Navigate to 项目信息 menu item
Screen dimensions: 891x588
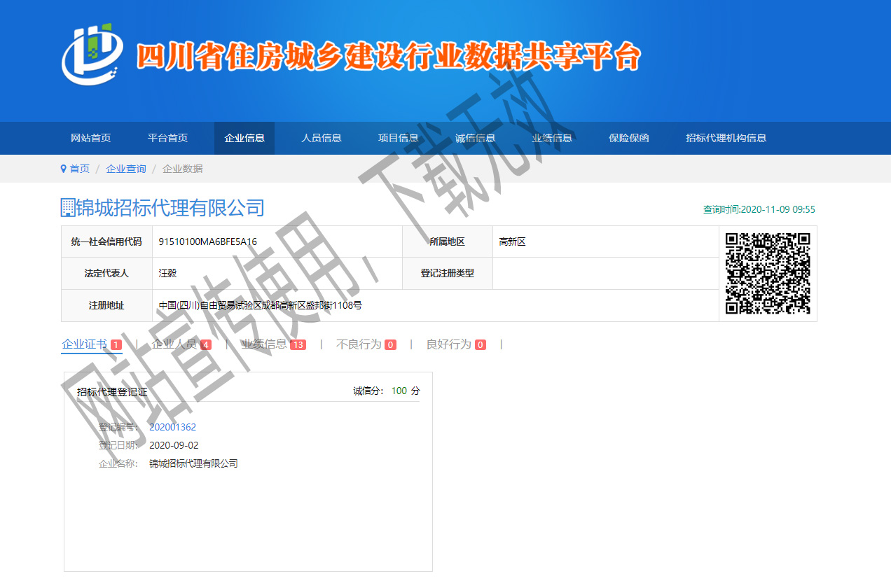coord(399,138)
